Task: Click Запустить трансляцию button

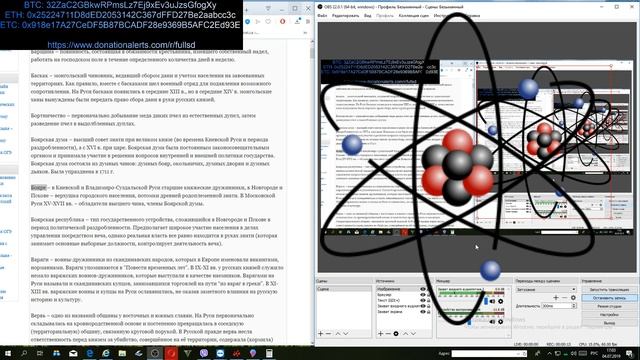Action: pos(609,289)
